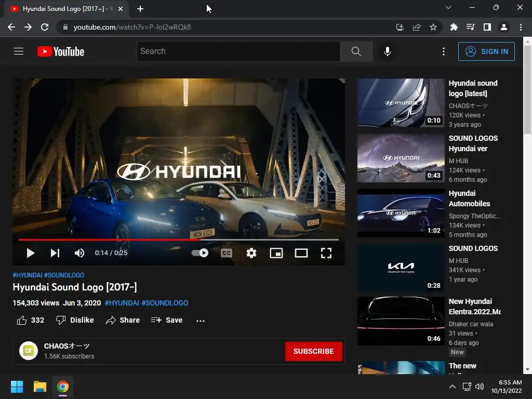Mute the video volume
Image resolution: width=532 pixels, height=399 pixels.
tap(79, 253)
